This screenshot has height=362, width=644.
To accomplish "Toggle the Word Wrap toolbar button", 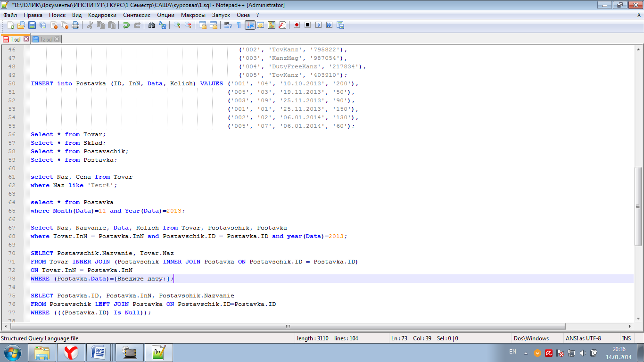I will tap(228, 25).
